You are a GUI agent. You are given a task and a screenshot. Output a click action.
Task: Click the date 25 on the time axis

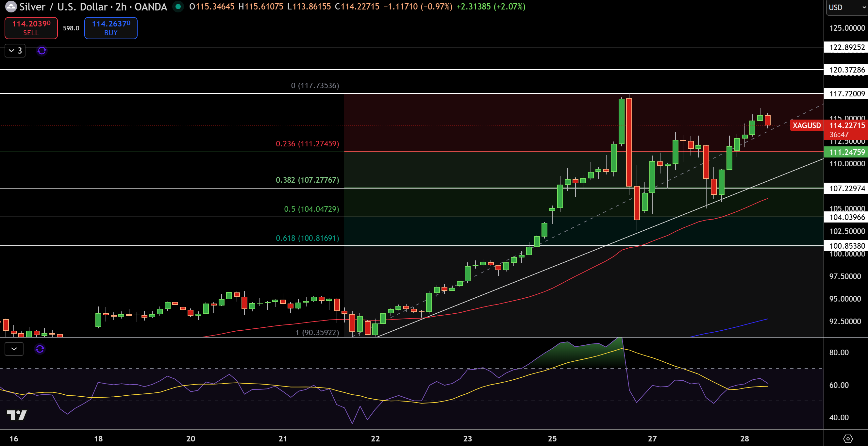(x=552, y=439)
